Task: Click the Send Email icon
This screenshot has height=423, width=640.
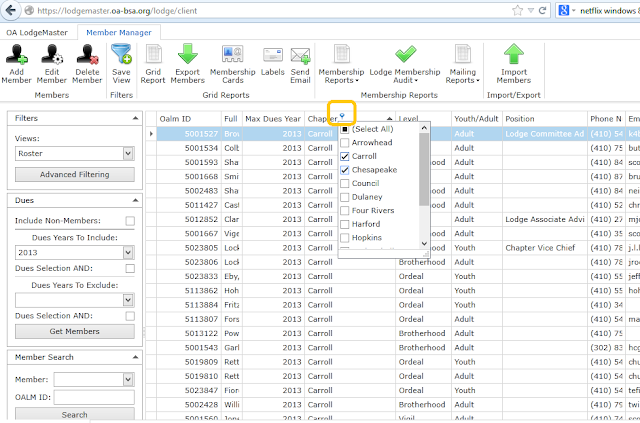Action: coord(300,56)
